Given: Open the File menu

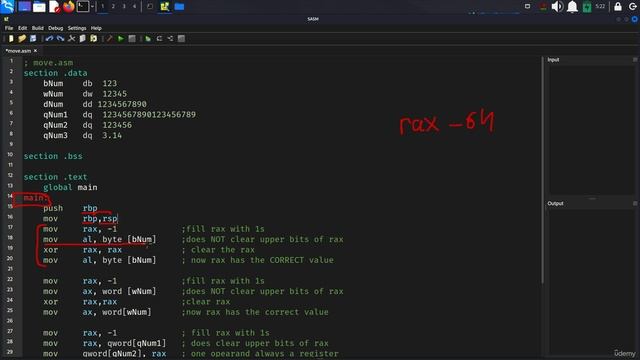Looking at the screenshot, I should tap(9, 28).
